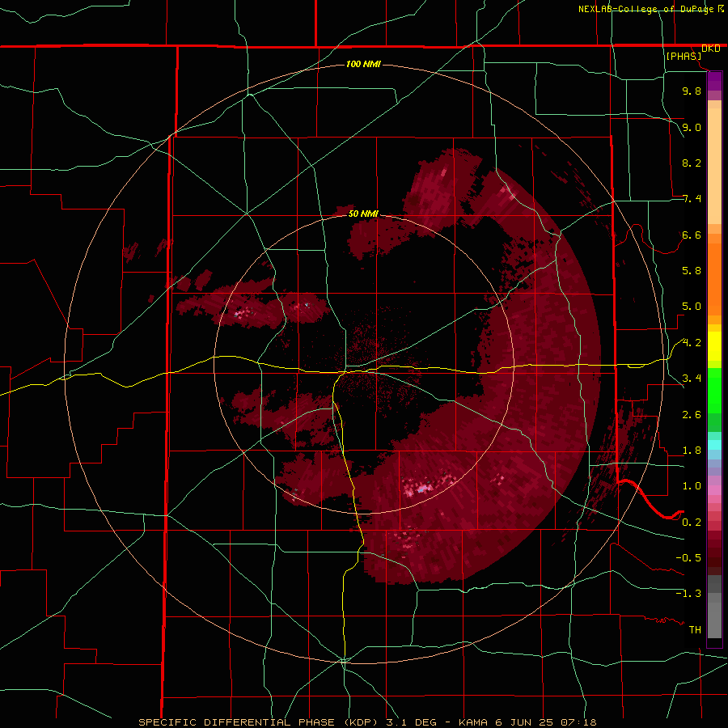Select the 100 NMI range ring label

363,64
